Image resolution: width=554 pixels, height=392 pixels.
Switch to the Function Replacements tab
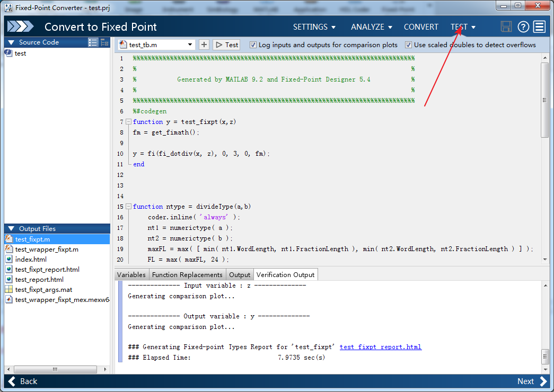pyautogui.click(x=187, y=275)
